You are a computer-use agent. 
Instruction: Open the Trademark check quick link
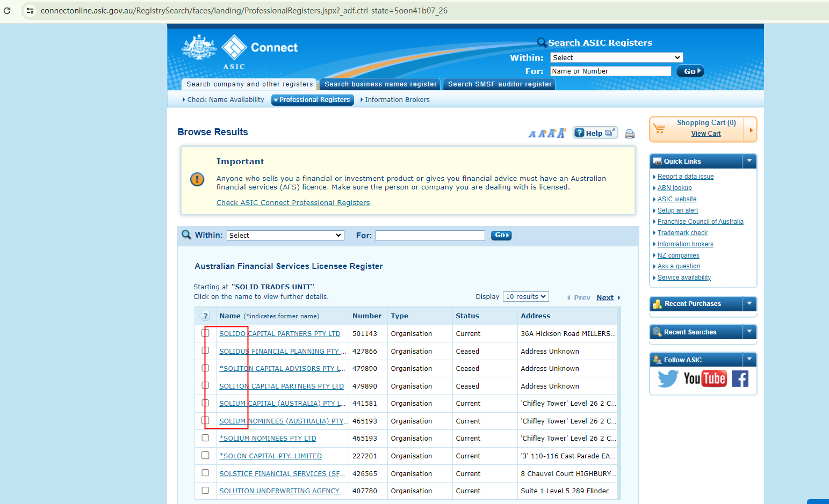coord(682,233)
